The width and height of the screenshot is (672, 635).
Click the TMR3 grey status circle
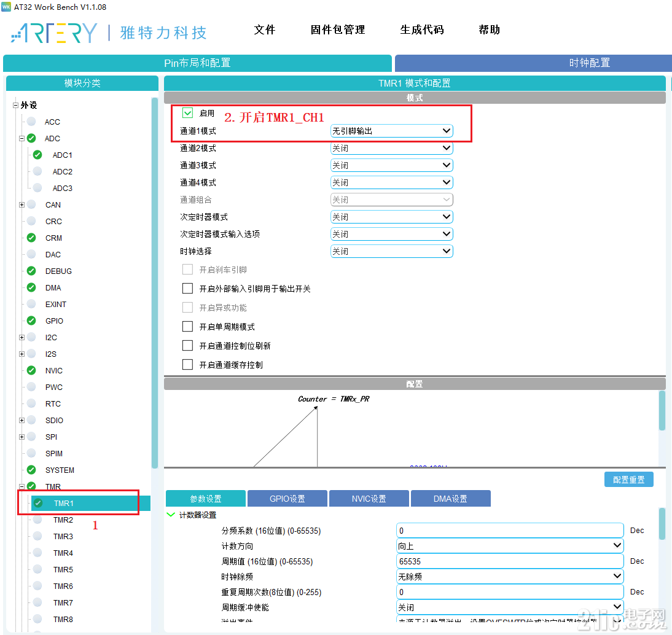click(37, 536)
